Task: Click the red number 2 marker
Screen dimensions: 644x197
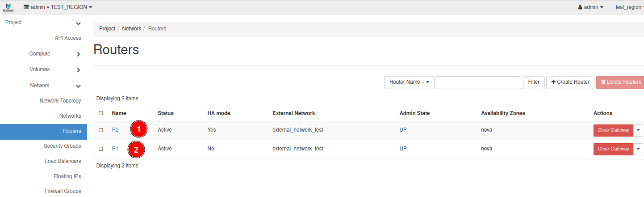Action: [x=136, y=150]
